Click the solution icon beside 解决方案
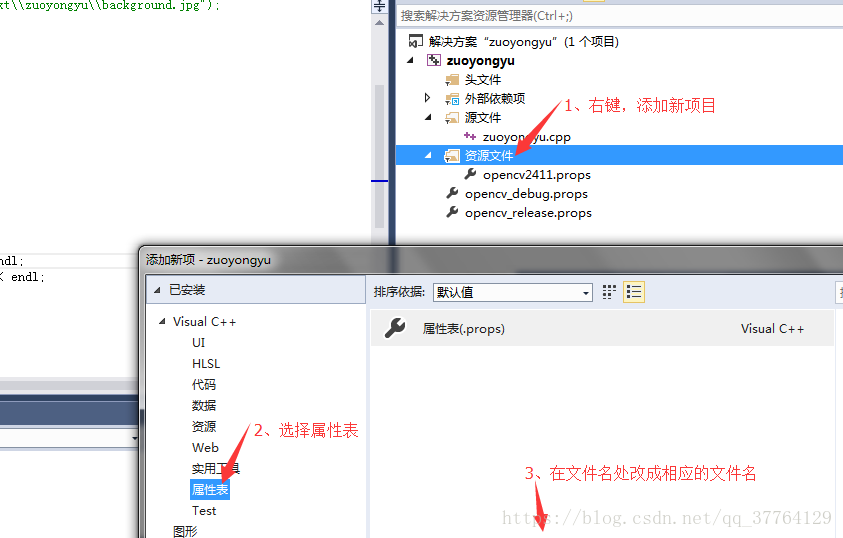The width and height of the screenshot is (843, 538). point(416,41)
